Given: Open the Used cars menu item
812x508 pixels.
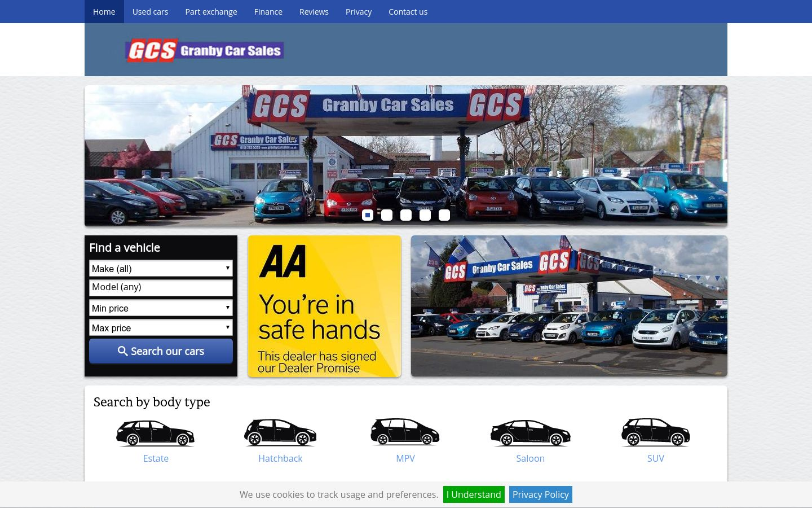Looking at the screenshot, I should pos(150,11).
